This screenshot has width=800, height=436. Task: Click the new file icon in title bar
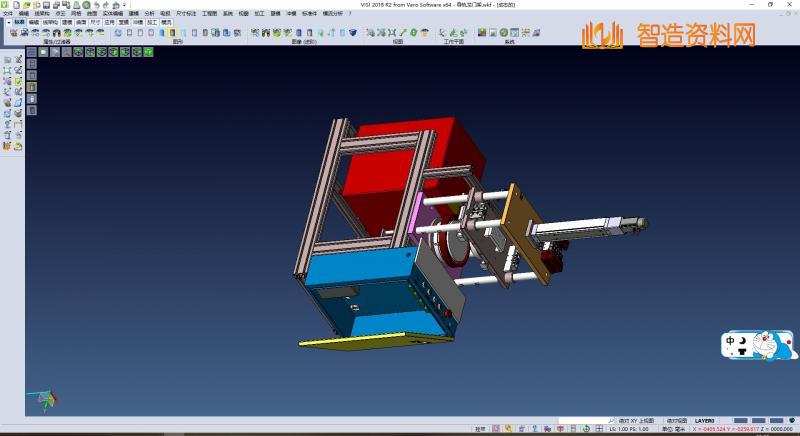(x=17, y=5)
